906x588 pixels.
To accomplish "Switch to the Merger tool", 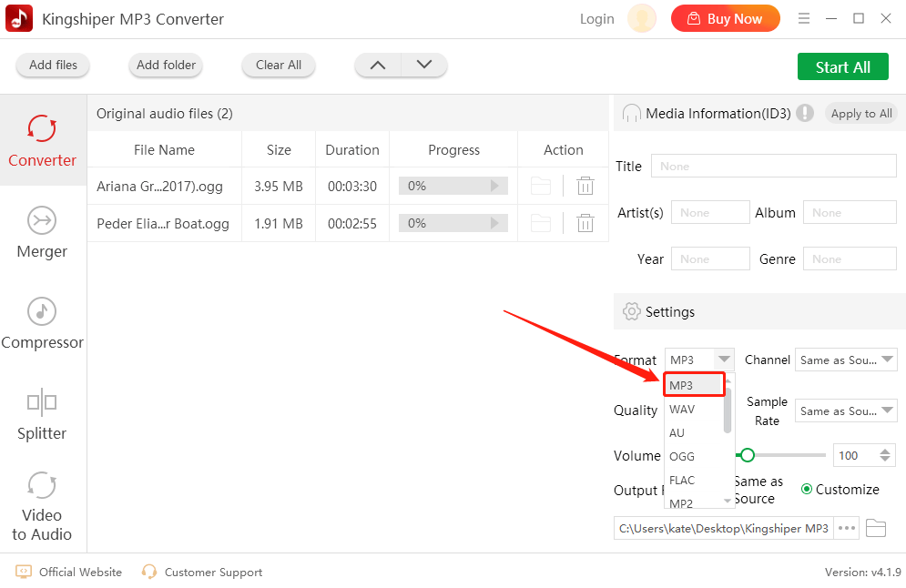I will (x=42, y=232).
